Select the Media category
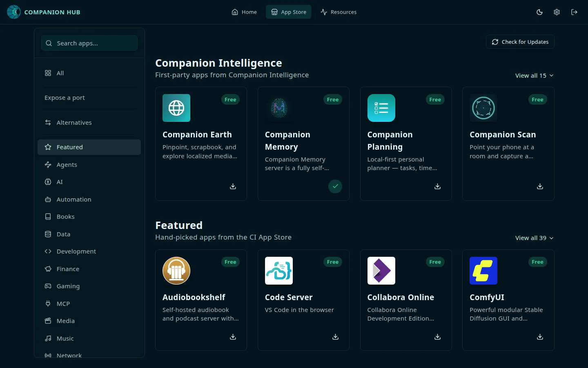 coord(89,321)
